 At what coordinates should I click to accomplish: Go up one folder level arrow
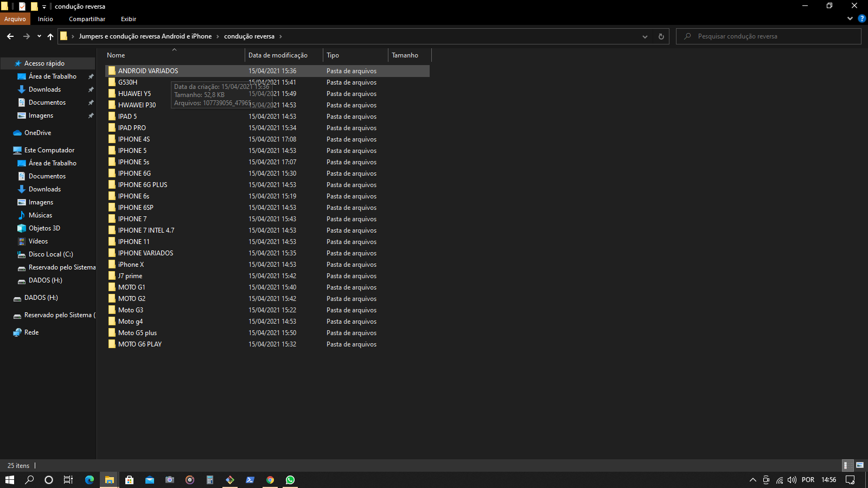tap(50, 36)
